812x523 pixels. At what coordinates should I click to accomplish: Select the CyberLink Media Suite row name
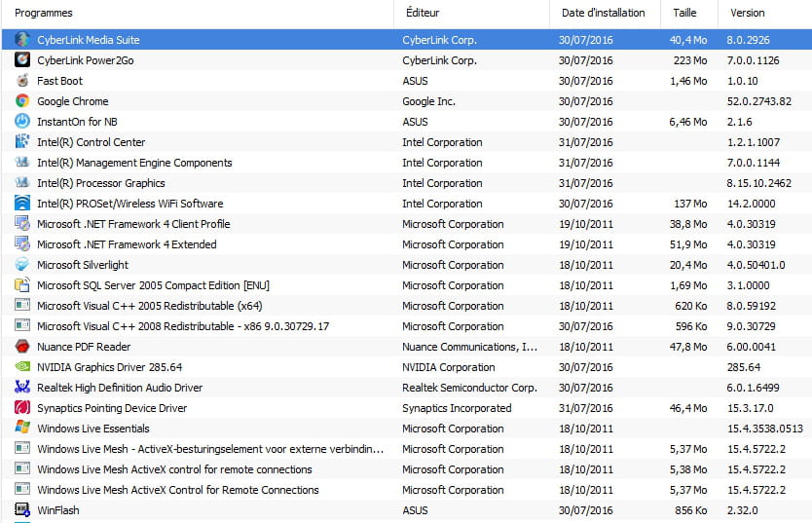(88, 40)
